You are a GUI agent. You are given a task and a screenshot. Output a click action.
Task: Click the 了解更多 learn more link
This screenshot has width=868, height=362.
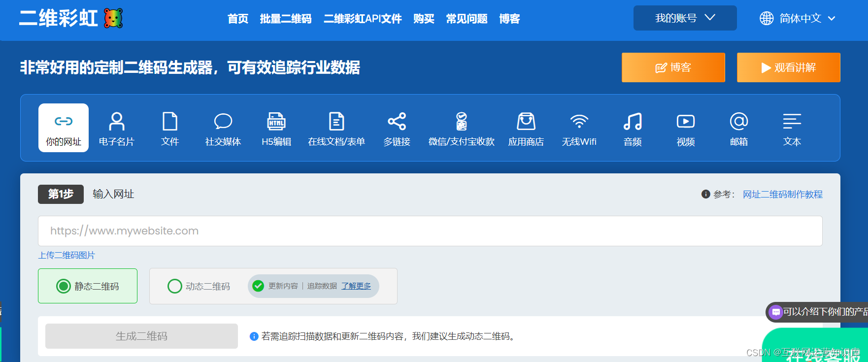[x=356, y=286]
